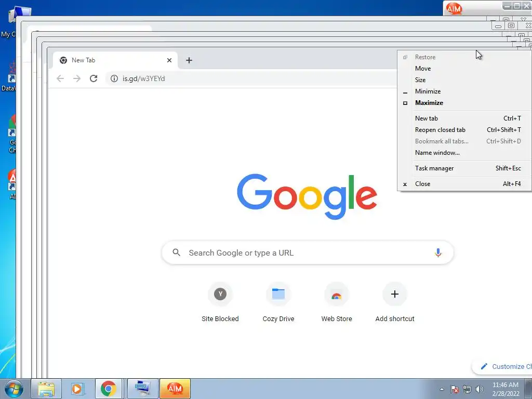Open Windows Media Player from taskbar

77,389
